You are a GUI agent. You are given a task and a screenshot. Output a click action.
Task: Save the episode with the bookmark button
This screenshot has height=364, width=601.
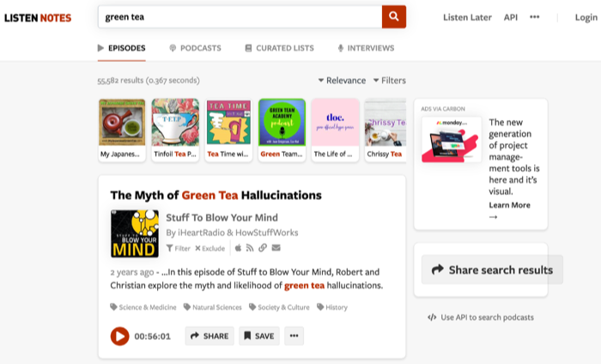[x=258, y=336]
